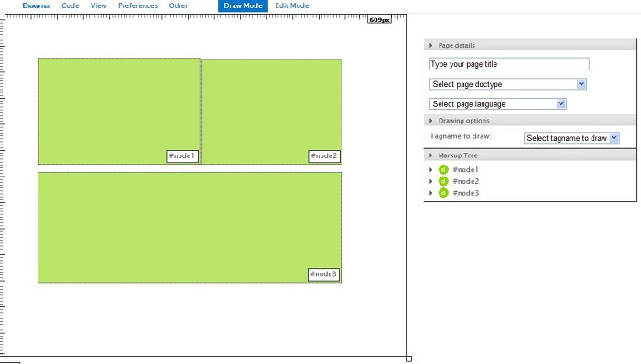Click the Tagname to draw label
Image resolution: width=641 pixels, height=364 pixels.
click(461, 136)
